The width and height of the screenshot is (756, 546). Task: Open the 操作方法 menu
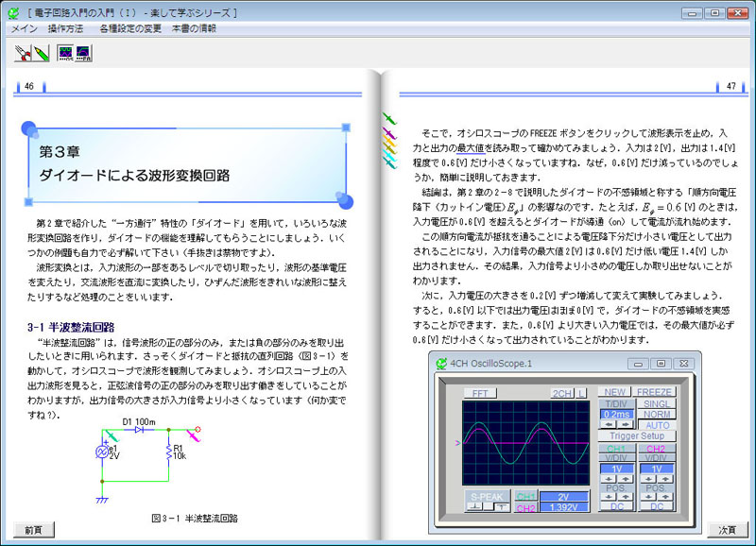(65, 29)
